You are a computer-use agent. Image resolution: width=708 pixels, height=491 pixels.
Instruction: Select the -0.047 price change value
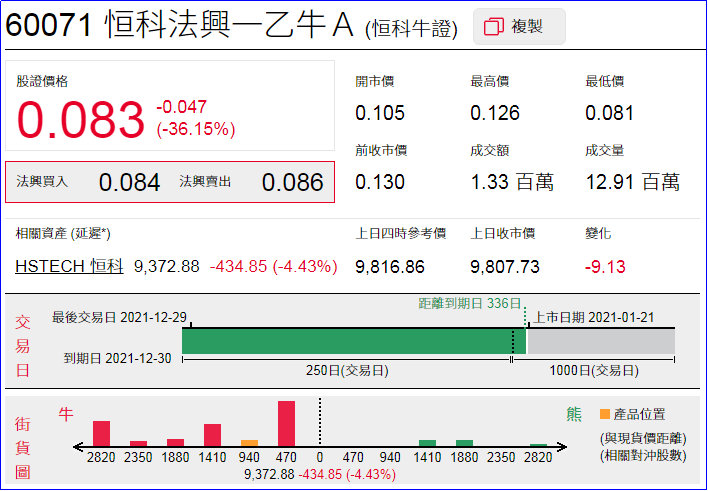point(182,107)
